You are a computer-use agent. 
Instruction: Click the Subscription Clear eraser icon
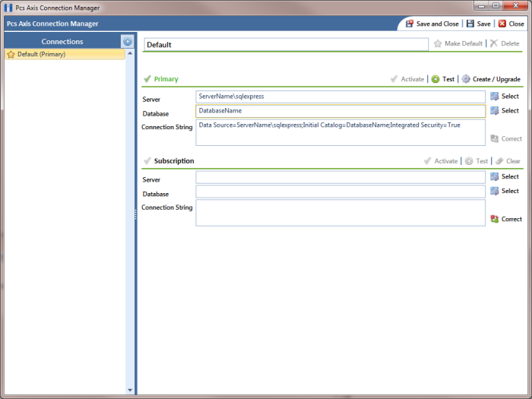(x=499, y=161)
